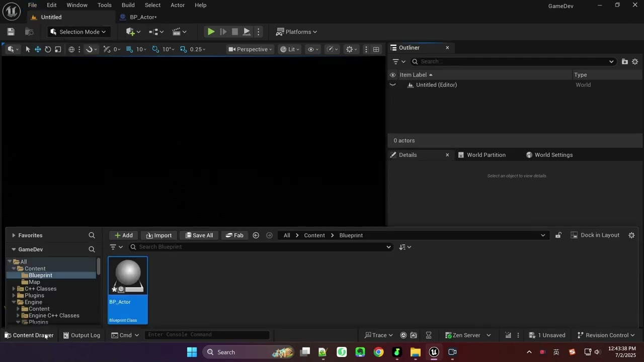
Task: Create new folder in Outliner
Action: tap(624, 61)
